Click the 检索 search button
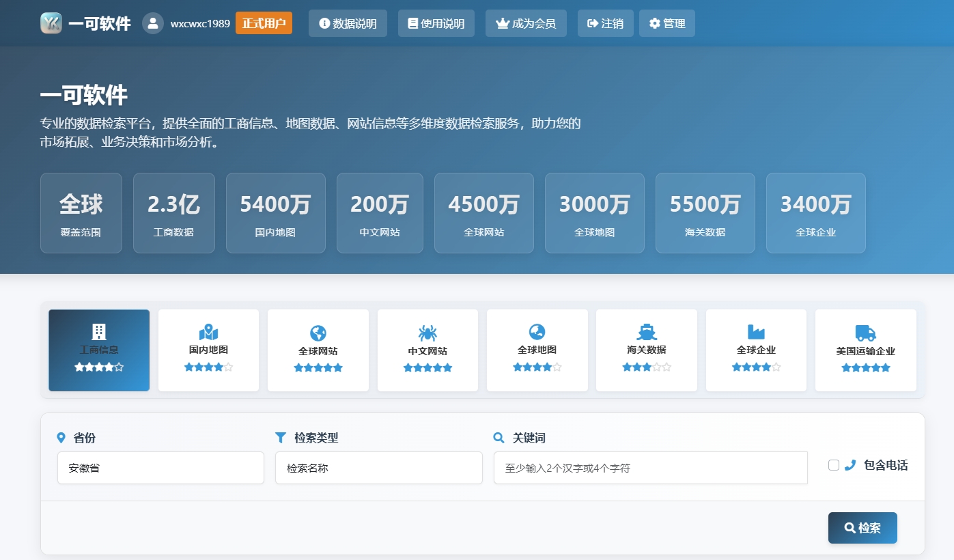The width and height of the screenshot is (954, 560). coord(862,528)
